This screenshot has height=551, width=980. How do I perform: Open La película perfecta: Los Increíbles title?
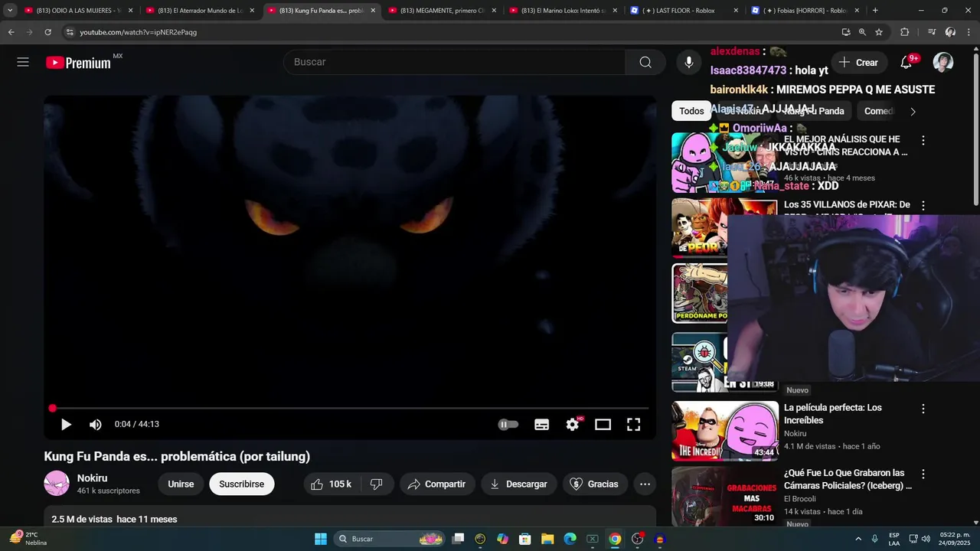tap(833, 414)
